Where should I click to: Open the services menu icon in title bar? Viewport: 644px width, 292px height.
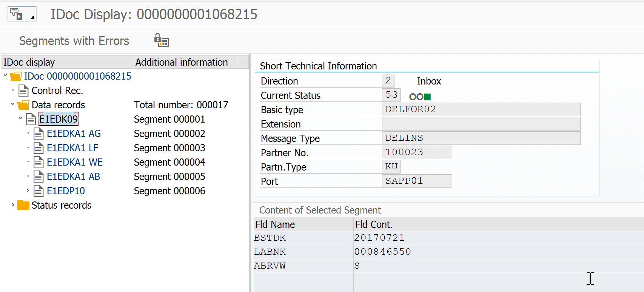(22, 14)
